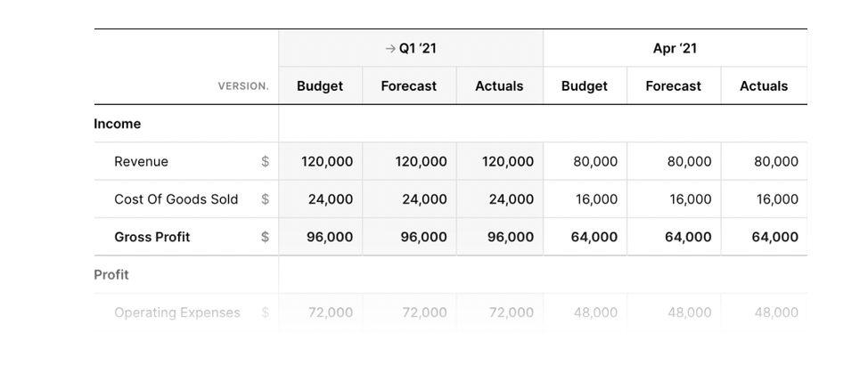
Task: Click the Income section heading
Action: coord(118,124)
